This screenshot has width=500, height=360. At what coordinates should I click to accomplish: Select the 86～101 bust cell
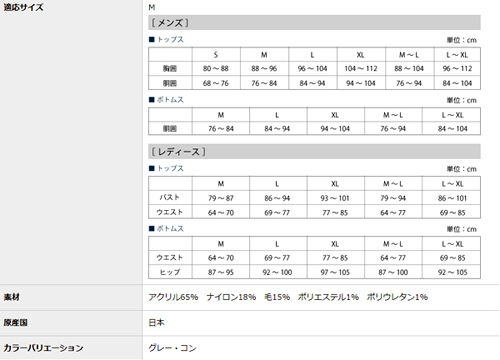[x=452, y=198]
